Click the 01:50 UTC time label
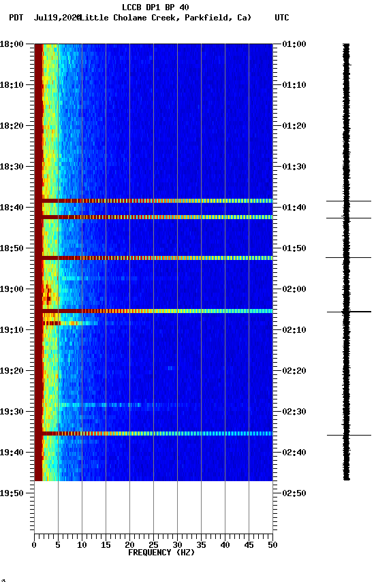The width and height of the screenshot is (376, 588). click(294, 248)
